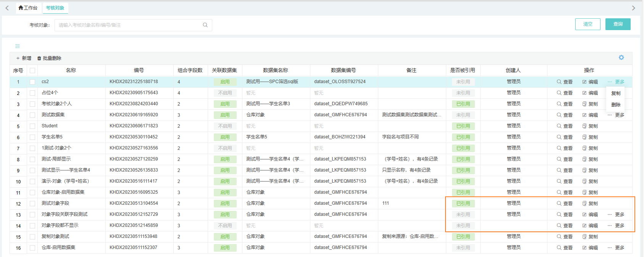Open 更多 on the 对象字段关联字段测试 row
Viewport: 644px width, 257px height.
tap(616, 215)
